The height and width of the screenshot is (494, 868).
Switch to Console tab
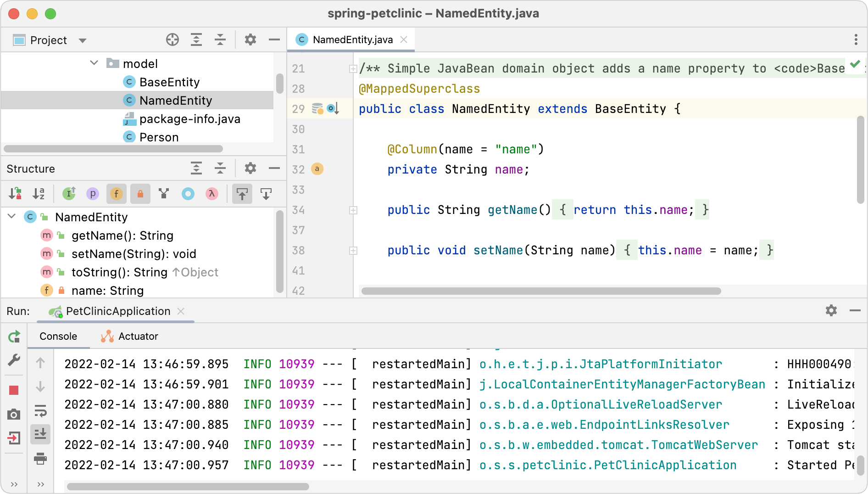coord(58,337)
